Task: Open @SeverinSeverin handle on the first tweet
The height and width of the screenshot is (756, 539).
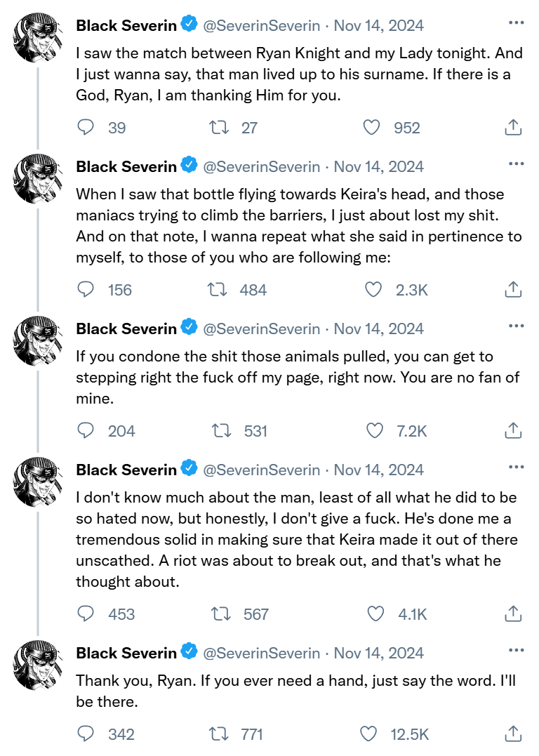Action: 261,26
